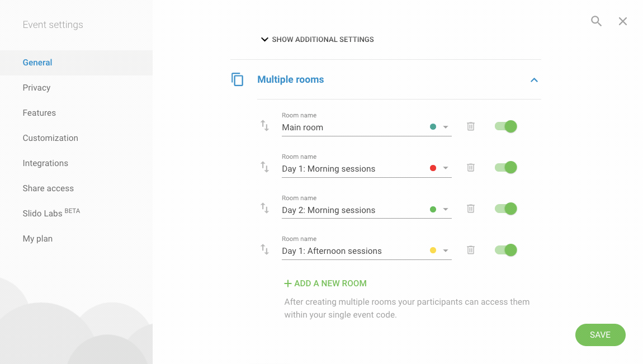Image resolution: width=643 pixels, height=364 pixels.
Task: Click red color dot of Day 1: Morning
Action: click(433, 168)
